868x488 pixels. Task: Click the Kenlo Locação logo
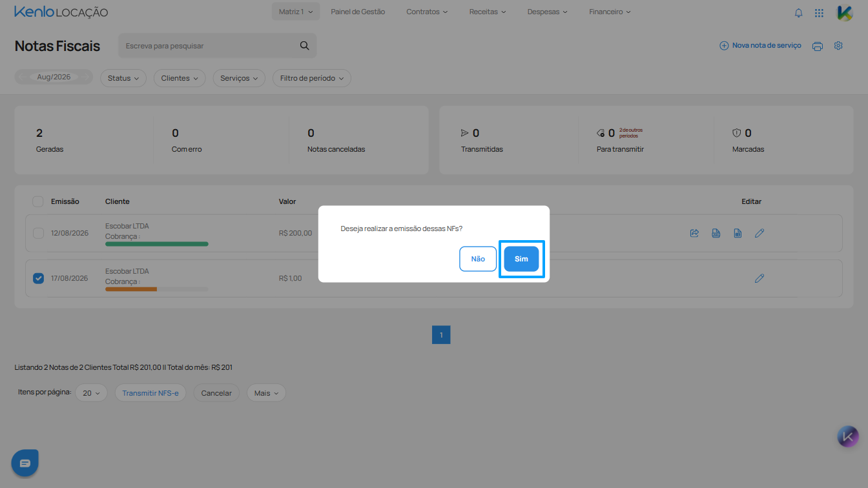[x=61, y=12]
